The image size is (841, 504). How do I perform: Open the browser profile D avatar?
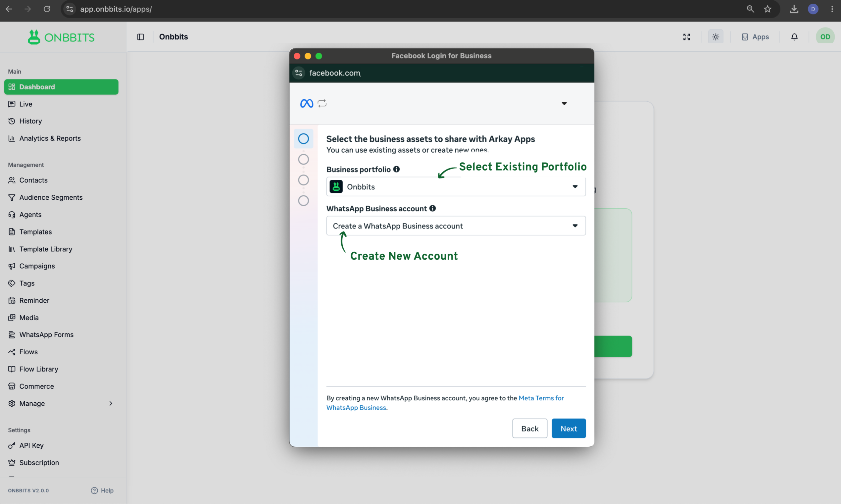pos(813,9)
